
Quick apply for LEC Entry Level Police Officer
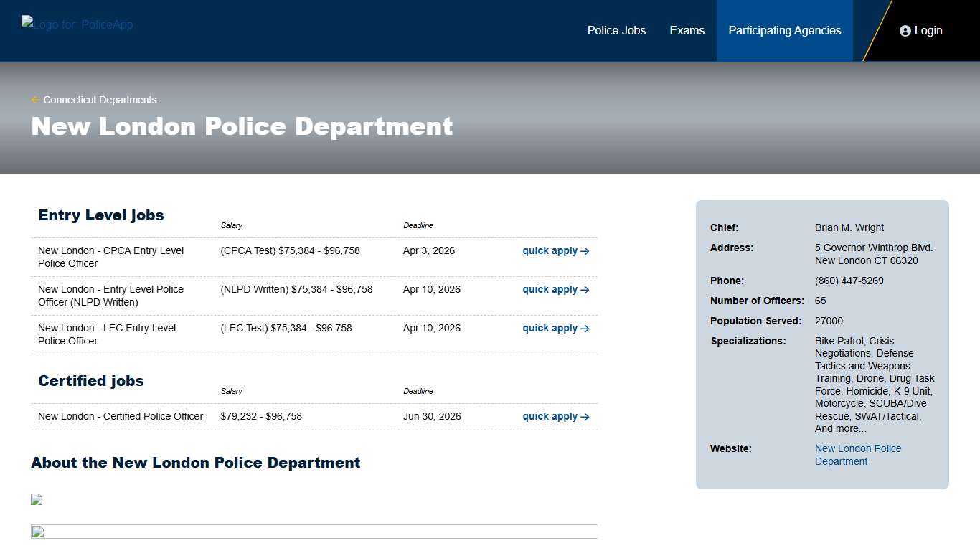(x=550, y=329)
